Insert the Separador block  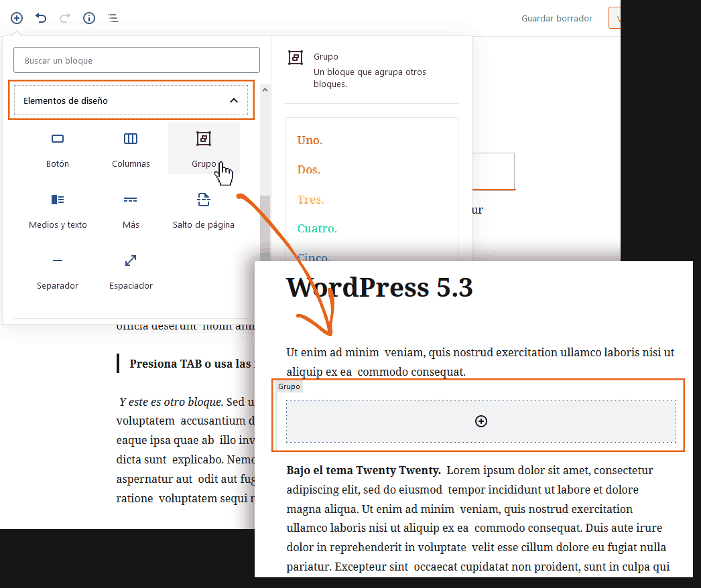point(58,271)
